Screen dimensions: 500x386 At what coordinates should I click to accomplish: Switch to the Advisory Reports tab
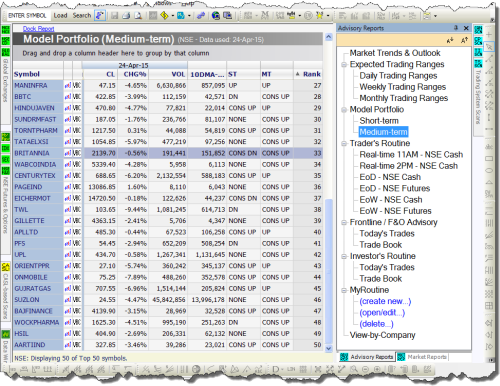(x=367, y=357)
